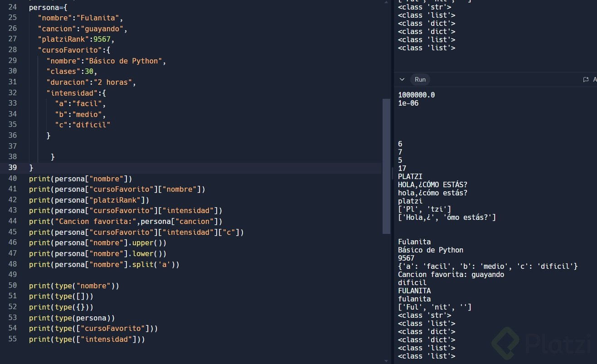Viewport: 597px width, 364px height.
Task: Click the print(type(persona)) code line
Action: pos(72,318)
